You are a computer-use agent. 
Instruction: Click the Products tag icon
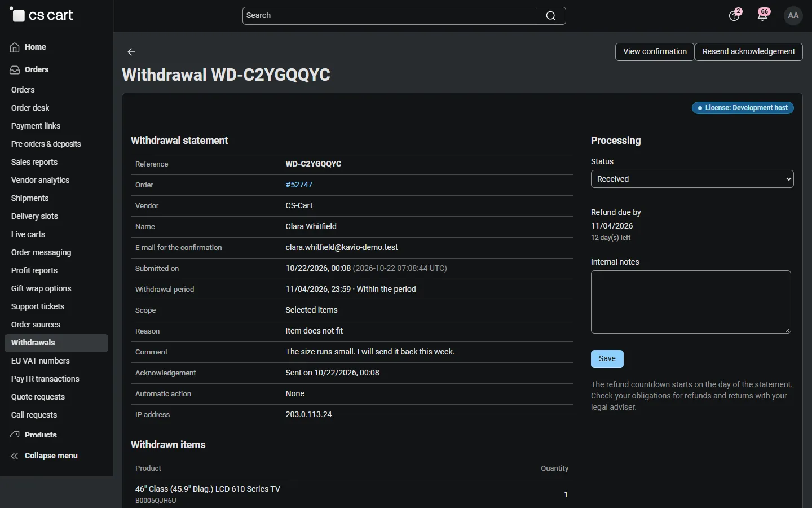coord(15,435)
